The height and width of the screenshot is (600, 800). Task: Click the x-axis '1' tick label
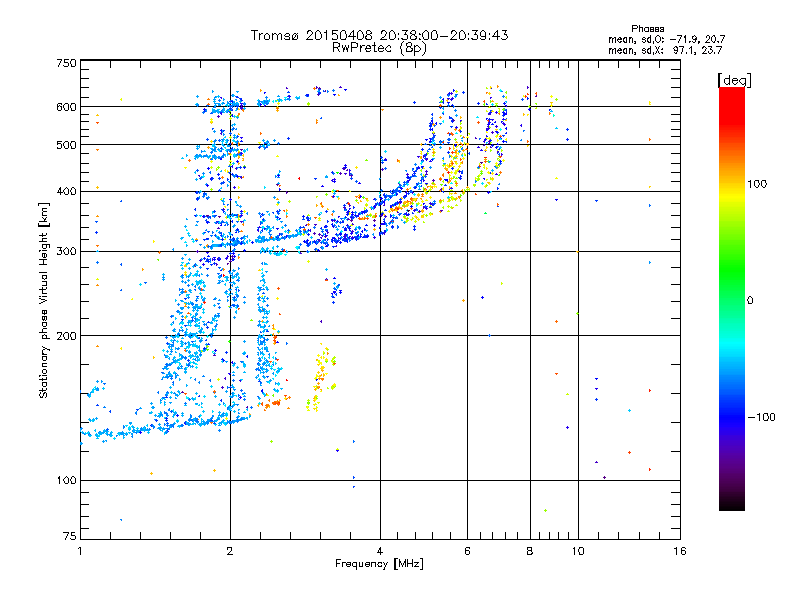(80, 551)
